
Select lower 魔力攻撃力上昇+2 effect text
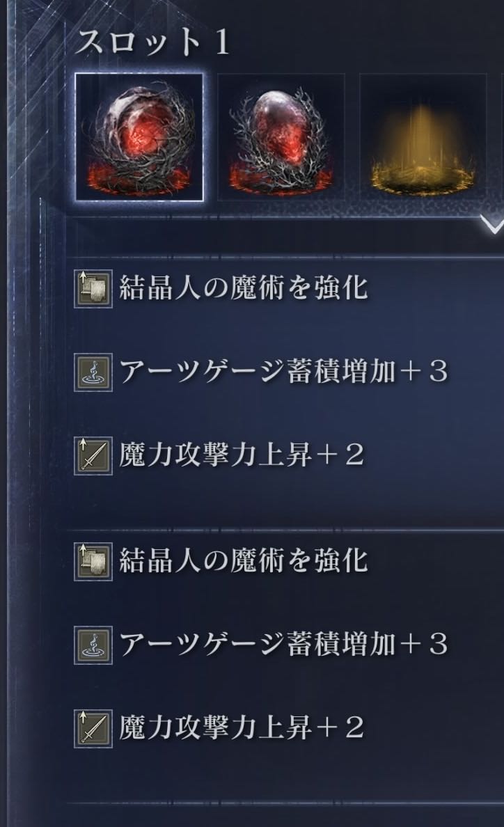[x=242, y=727]
